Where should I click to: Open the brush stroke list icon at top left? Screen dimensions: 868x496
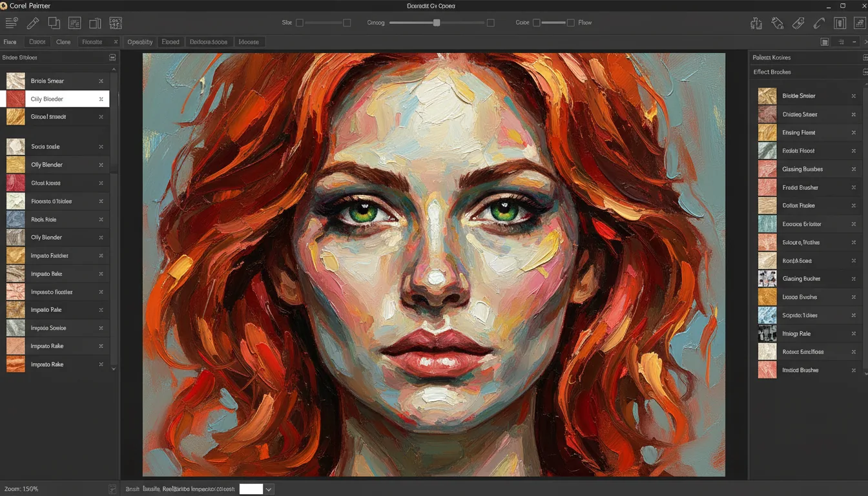pos(10,23)
